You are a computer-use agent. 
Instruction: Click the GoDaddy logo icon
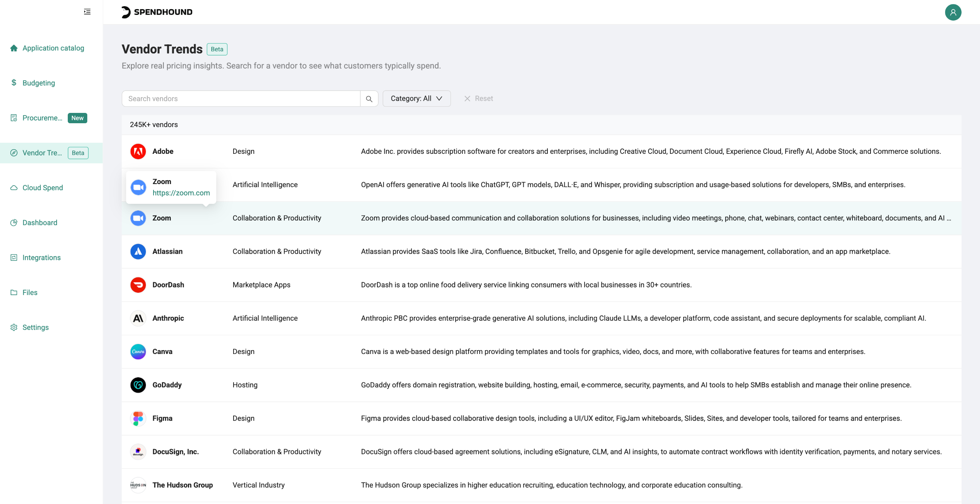coord(138,385)
